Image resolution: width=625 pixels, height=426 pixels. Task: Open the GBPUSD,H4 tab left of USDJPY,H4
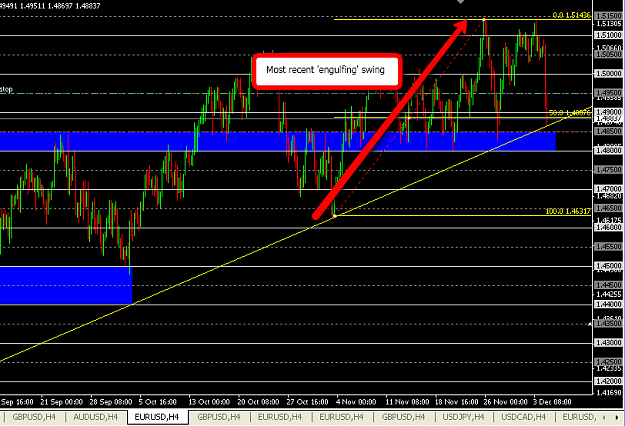403,417
